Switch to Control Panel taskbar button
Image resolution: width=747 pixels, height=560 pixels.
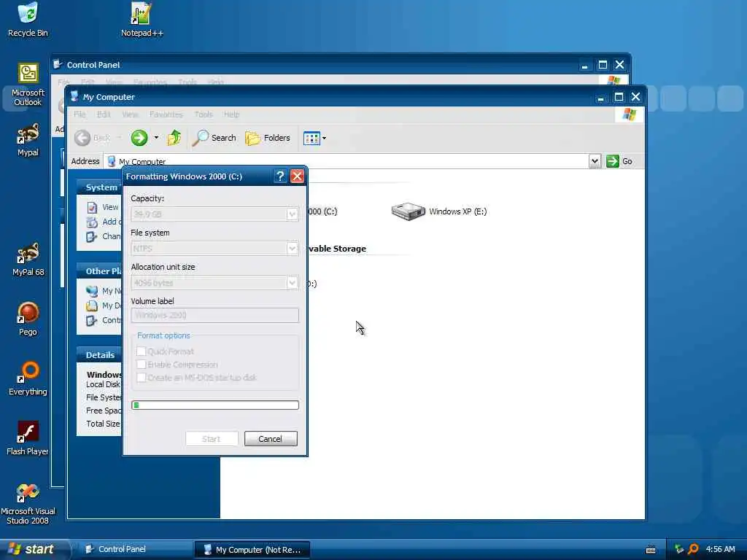134,549
